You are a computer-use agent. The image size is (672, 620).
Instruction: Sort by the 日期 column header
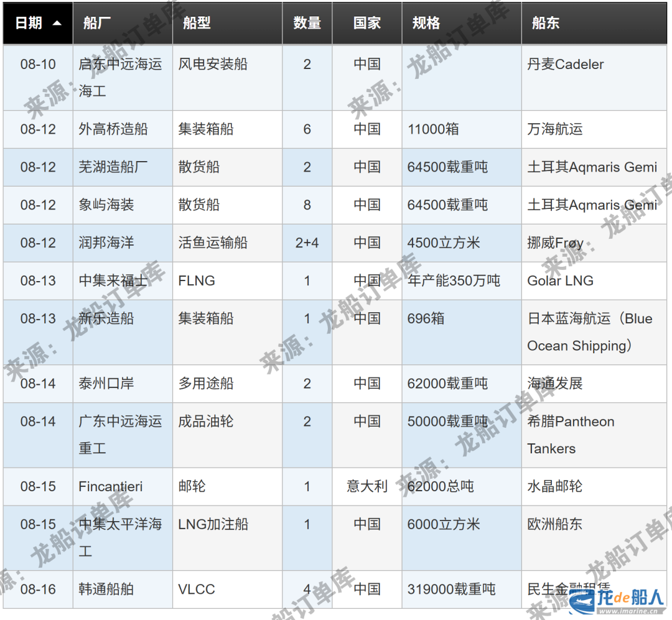(x=38, y=23)
